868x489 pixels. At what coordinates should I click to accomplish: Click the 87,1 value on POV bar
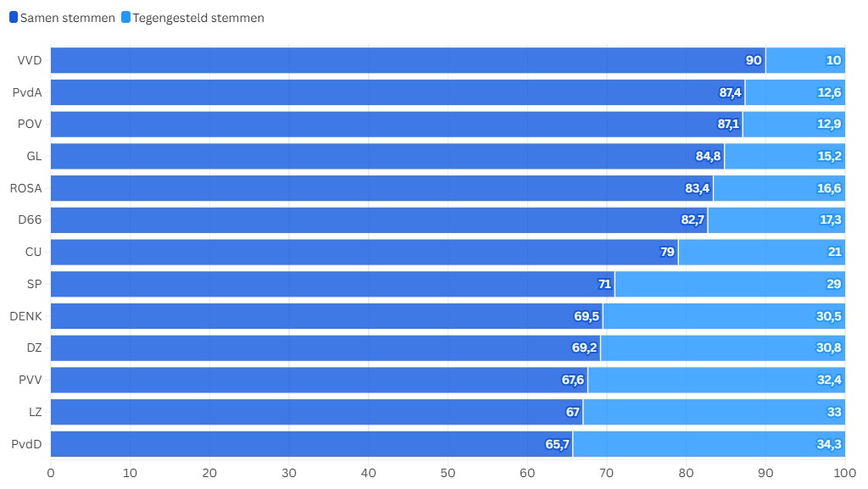728,125
